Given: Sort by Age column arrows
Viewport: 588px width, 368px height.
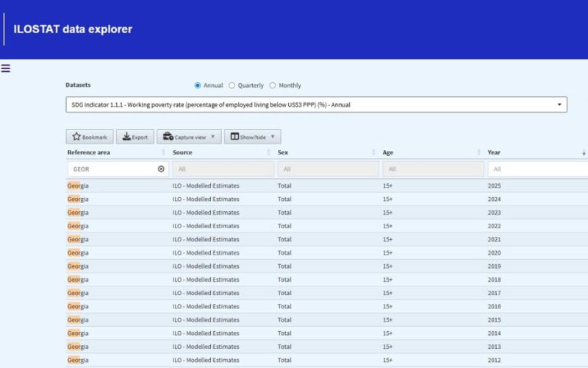Looking at the screenshot, I should [x=478, y=152].
